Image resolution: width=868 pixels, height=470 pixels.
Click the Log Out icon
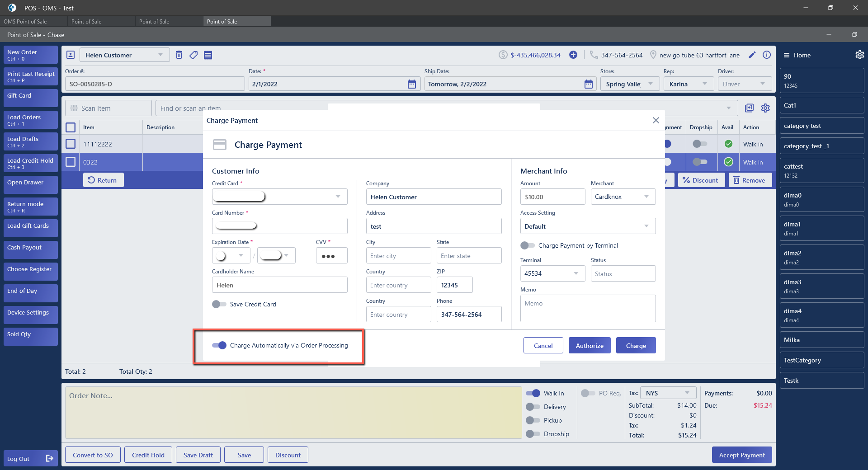pyautogui.click(x=50, y=459)
